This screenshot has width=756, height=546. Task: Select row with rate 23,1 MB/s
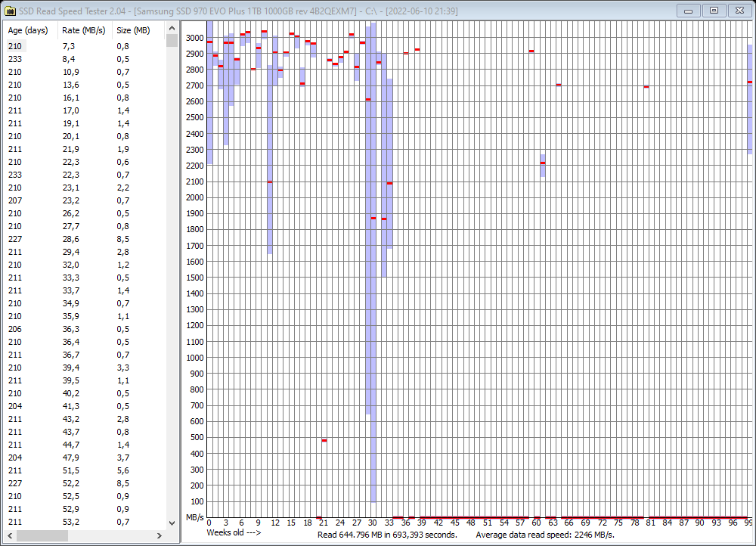[85, 188]
